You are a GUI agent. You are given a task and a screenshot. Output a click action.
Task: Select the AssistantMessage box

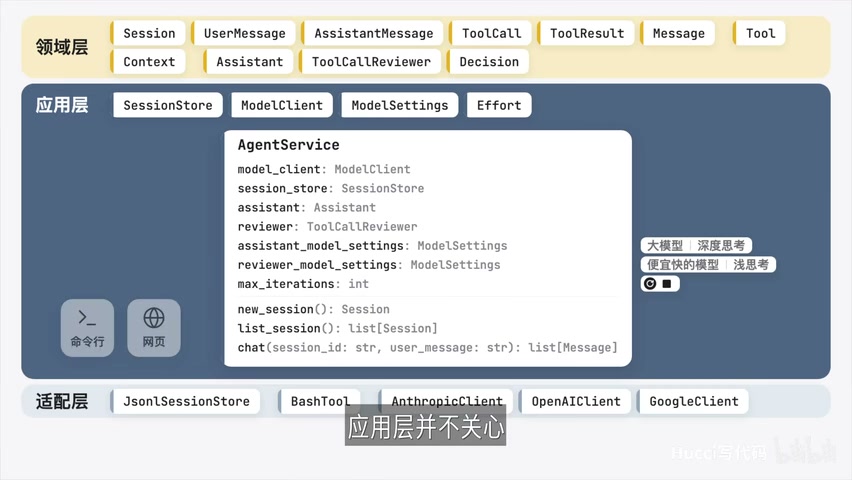pos(373,33)
